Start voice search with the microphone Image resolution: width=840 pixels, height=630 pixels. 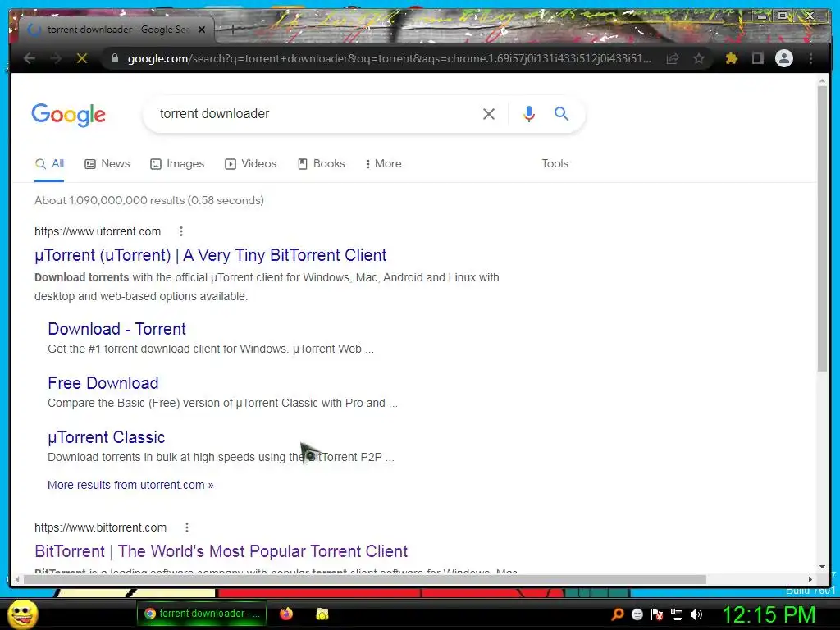click(x=529, y=113)
